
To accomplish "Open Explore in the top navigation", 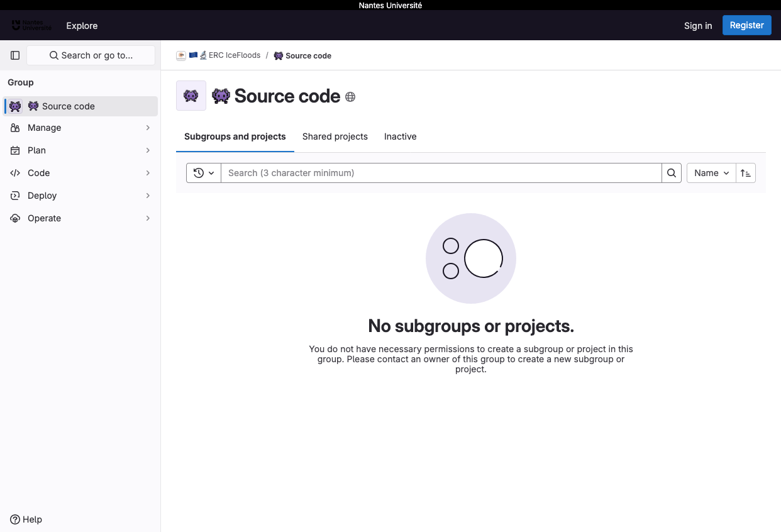I will coord(82,26).
